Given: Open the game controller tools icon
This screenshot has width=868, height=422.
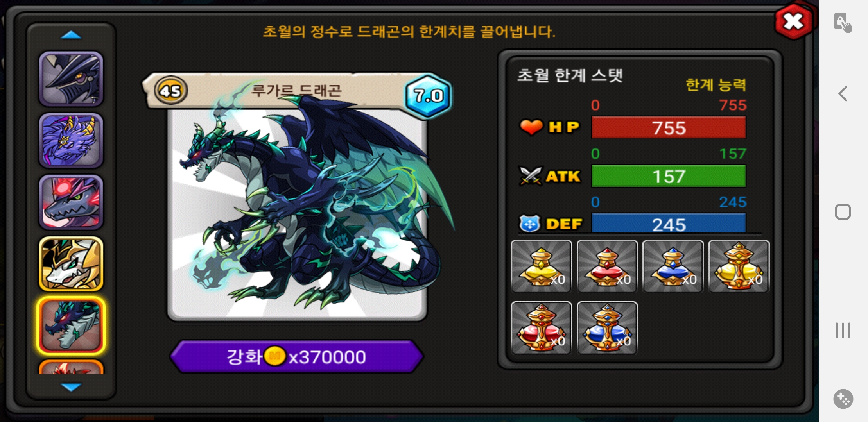Looking at the screenshot, I should point(843,399).
